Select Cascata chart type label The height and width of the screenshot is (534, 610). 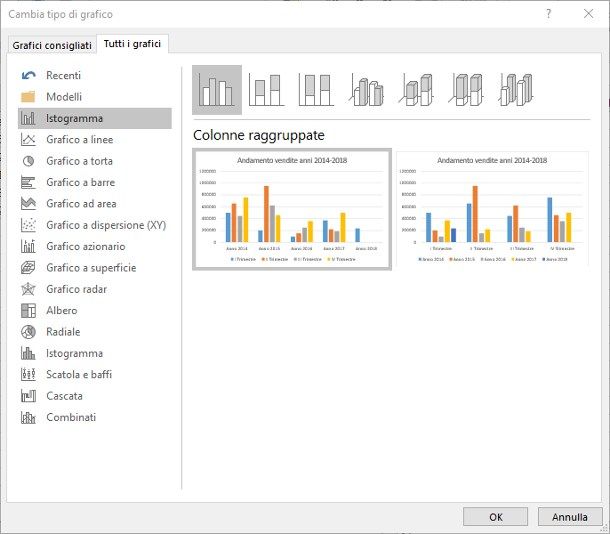point(64,396)
